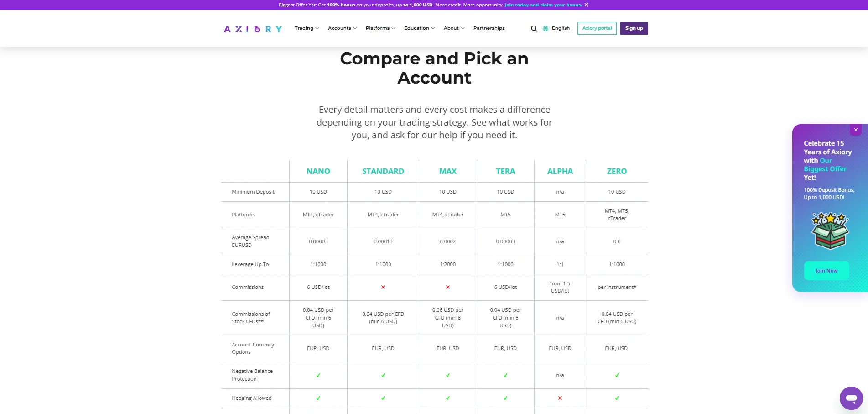Click Alpha leverage value 1:1

[560, 264]
